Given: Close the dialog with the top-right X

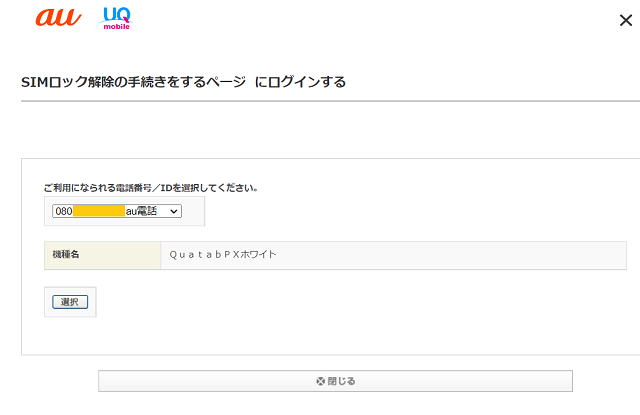Looking at the screenshot, I should pos(626,20).
